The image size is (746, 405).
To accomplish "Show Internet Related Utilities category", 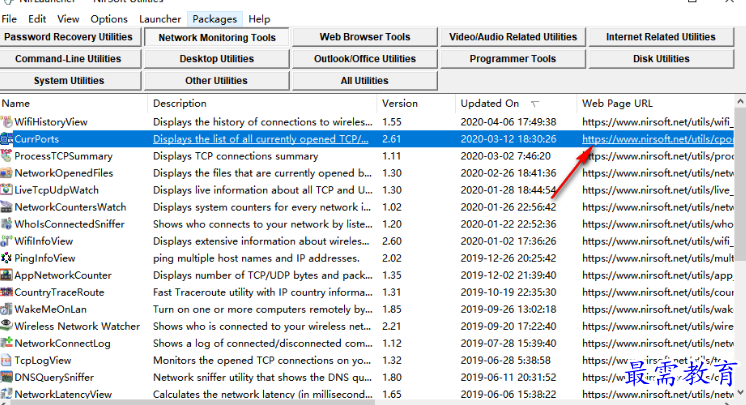I will (661, 37).
